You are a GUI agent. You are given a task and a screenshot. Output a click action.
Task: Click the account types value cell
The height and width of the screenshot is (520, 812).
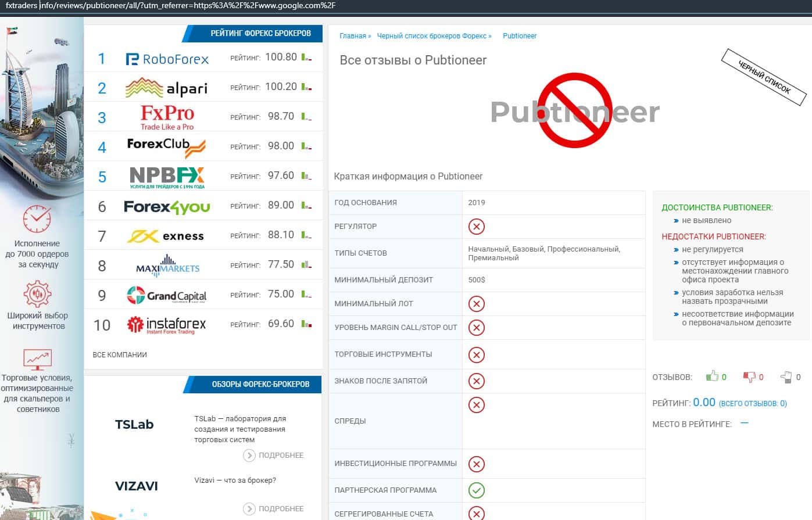click(553, 253)
